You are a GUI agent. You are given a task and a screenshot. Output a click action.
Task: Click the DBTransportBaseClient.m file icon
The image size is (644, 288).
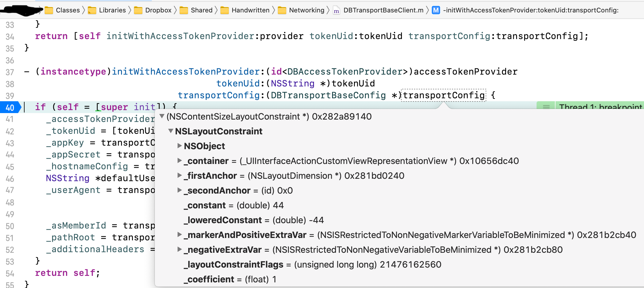tap(336, 11)
